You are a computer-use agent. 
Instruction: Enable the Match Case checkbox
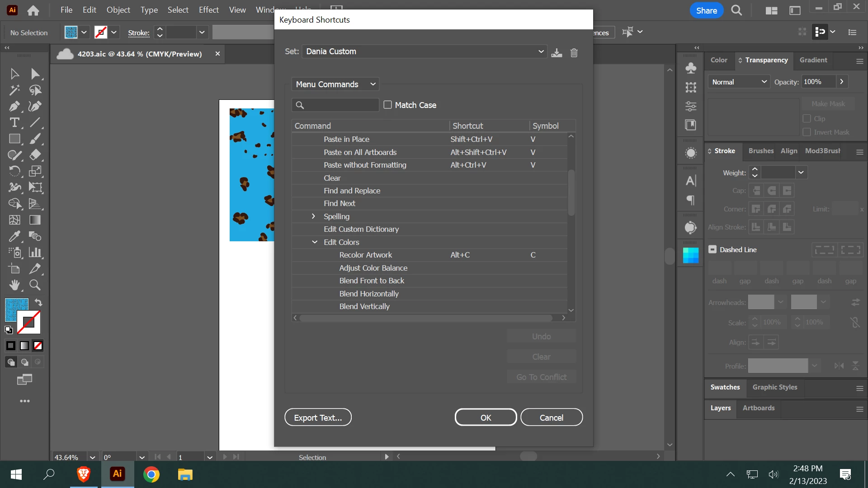pos(387,105)
